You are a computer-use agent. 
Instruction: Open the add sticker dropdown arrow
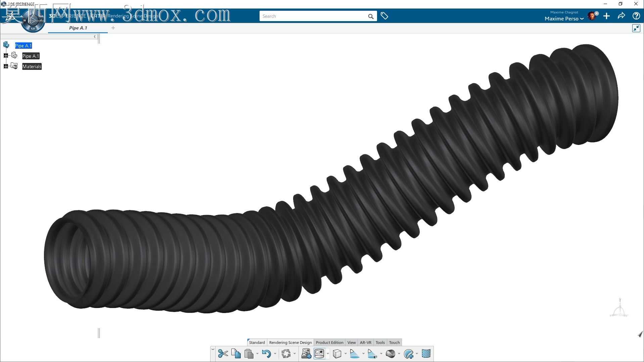[x=417, y=354]
